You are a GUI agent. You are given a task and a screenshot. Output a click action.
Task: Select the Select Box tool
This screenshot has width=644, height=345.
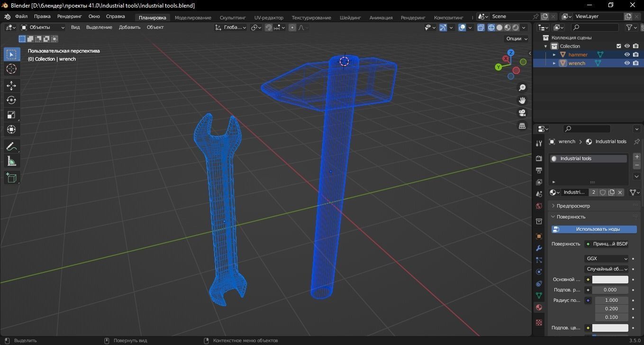11,54
